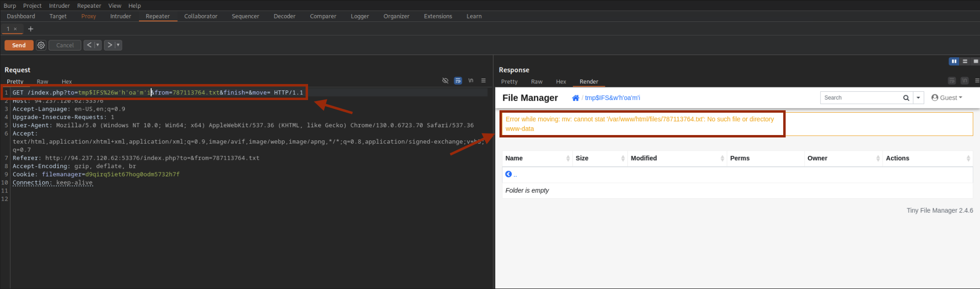Switch to top-bottom split layout view
This screenshot has width=980, height=289.
tap(965, 61)
